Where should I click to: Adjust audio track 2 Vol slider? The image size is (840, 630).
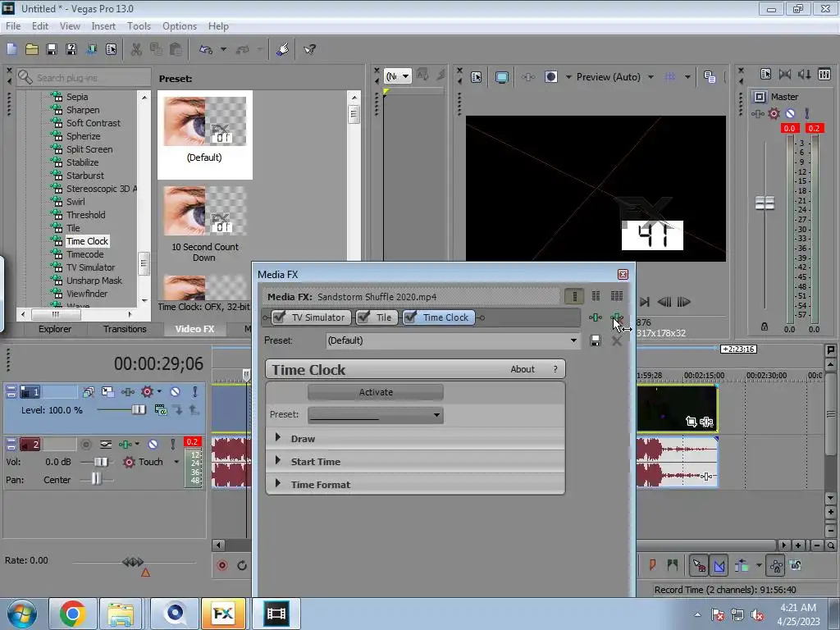click(100, 462)
